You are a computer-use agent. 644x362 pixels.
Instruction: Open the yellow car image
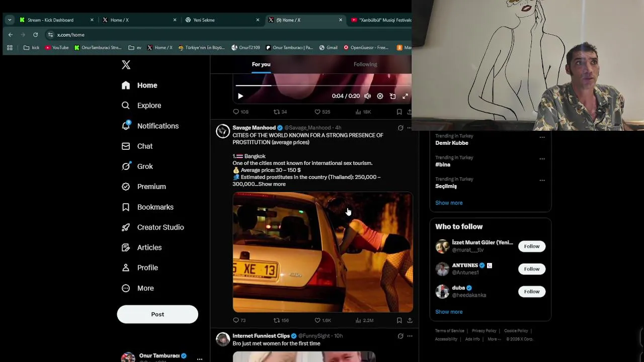click(x=323, y=252)
